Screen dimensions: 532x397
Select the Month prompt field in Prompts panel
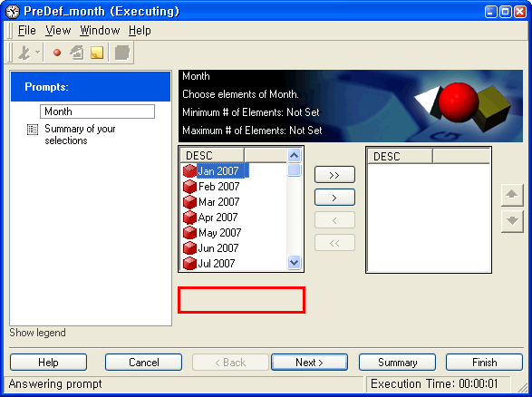97,111
